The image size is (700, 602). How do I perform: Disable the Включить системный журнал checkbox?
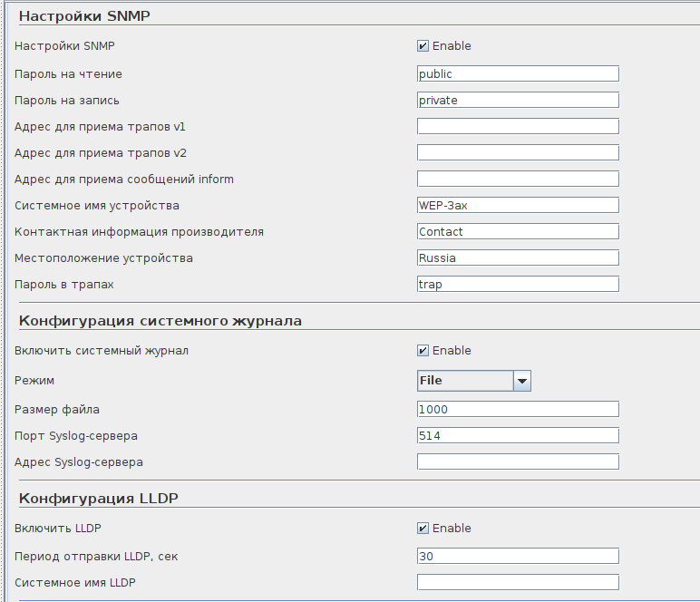[423, 351]
